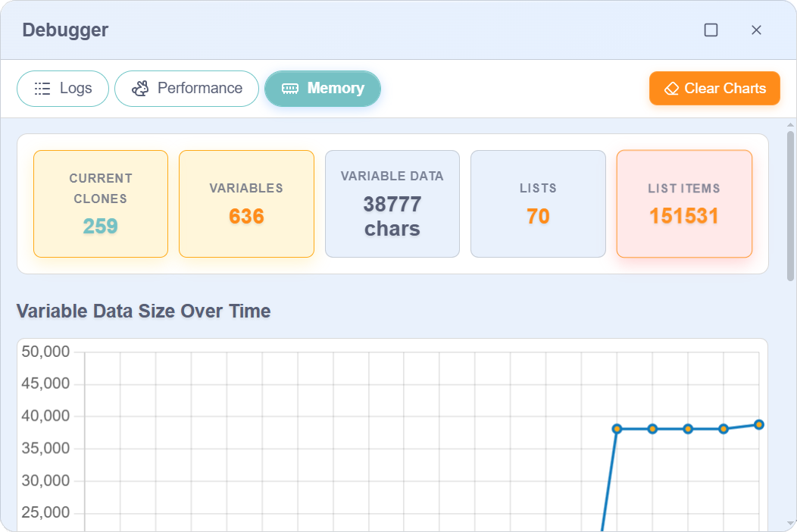Image resolution: width=797 pixels, height=532 pixels.
Task: Switch to the Performance tab
Action: (x=186, y=88)
